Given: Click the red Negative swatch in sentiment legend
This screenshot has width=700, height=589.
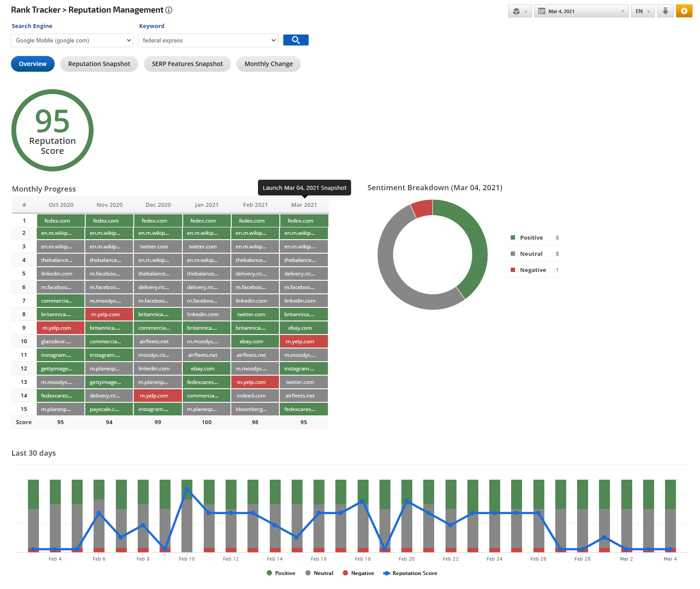Looking at the screenshot, I should tap(513, 270).
